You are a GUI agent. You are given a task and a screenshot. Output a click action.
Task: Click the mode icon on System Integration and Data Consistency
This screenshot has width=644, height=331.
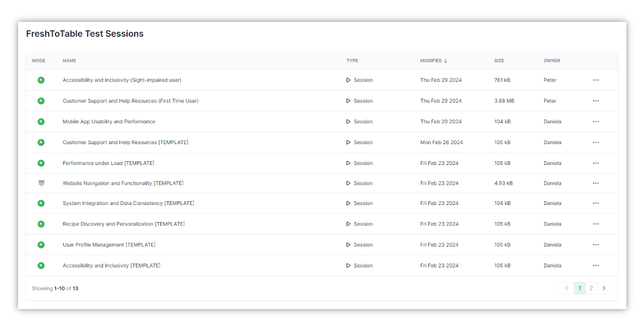(41, 203)
